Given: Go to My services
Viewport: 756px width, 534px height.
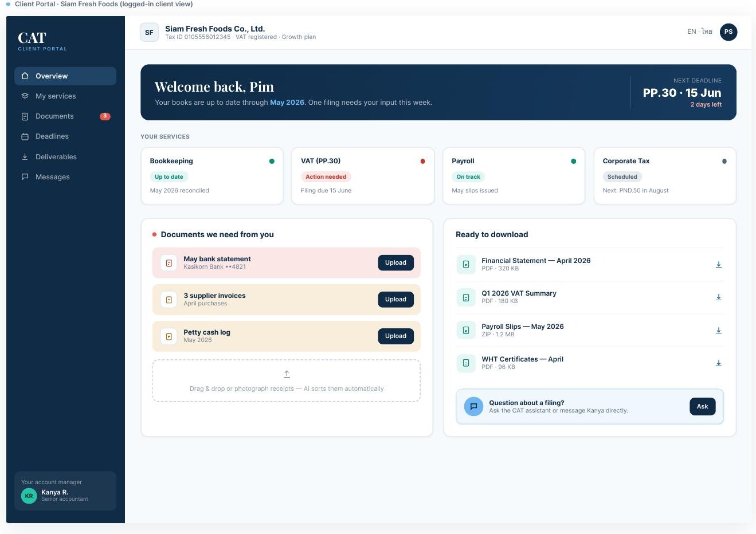Looking at the screenshot, I should click(x=65, y=96).
